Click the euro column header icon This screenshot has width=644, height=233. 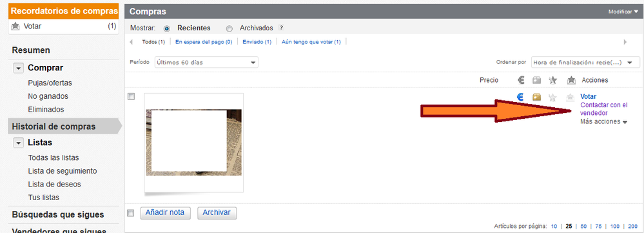pyautogui.click(x=522, y=80)
